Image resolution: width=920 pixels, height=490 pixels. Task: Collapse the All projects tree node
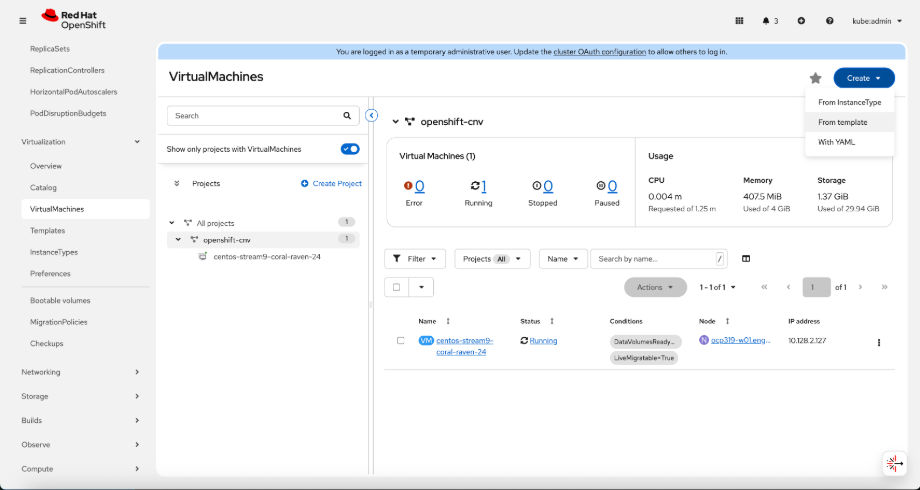coord(172,223)
